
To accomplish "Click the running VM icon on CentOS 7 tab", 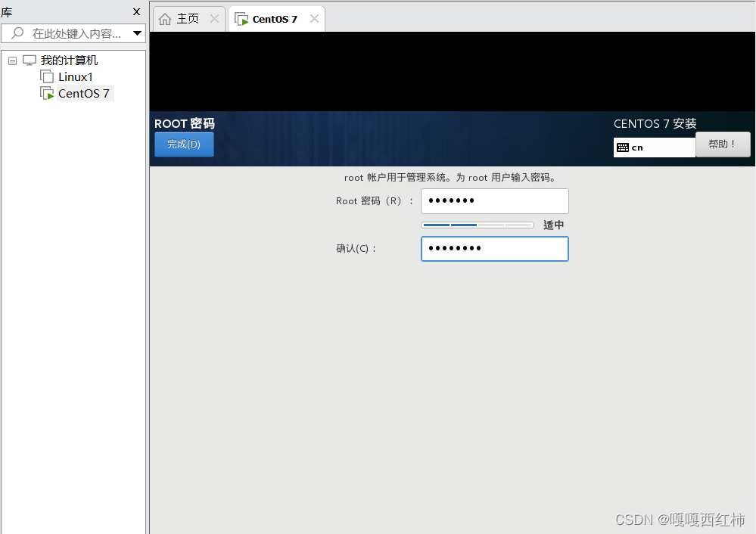I will 241,19.
